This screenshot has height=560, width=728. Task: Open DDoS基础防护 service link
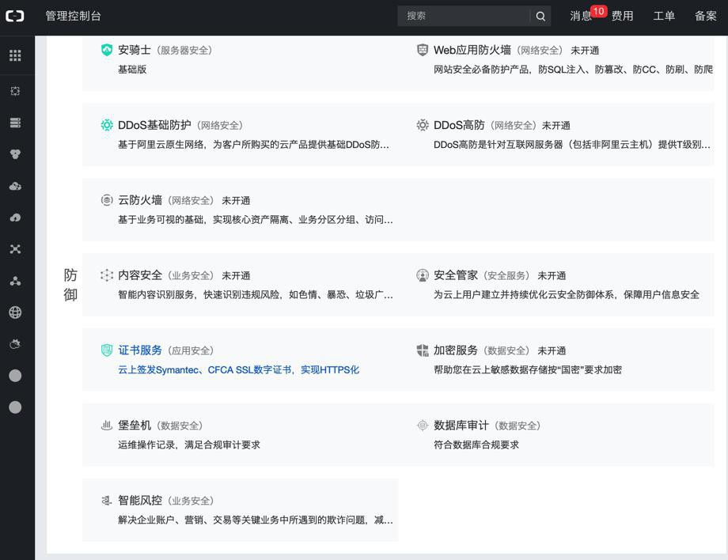(x=154, y=125)
